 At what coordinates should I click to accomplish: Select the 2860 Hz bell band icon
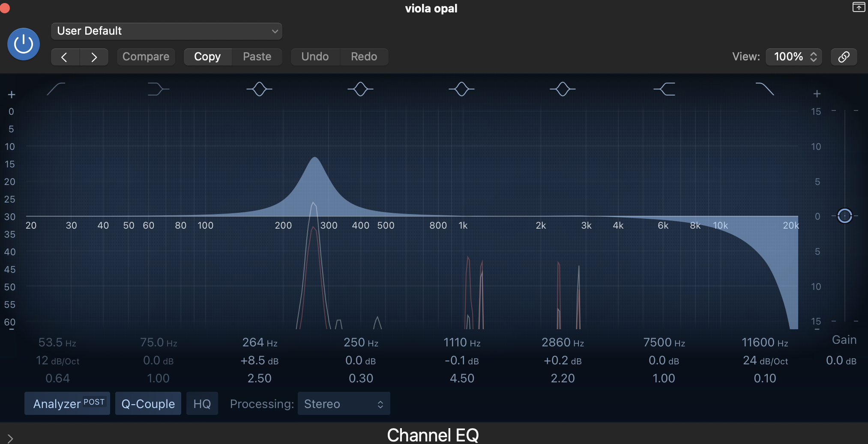563,89
